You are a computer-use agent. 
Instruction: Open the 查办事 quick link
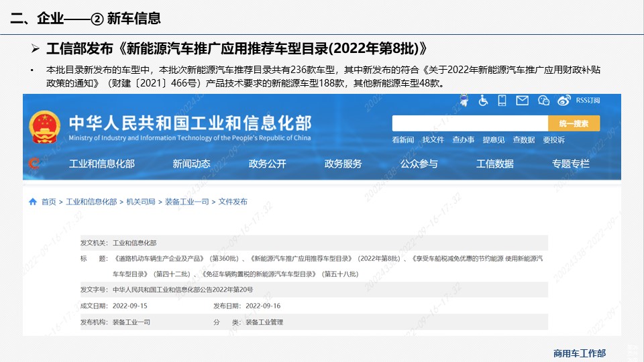point(464,140)
